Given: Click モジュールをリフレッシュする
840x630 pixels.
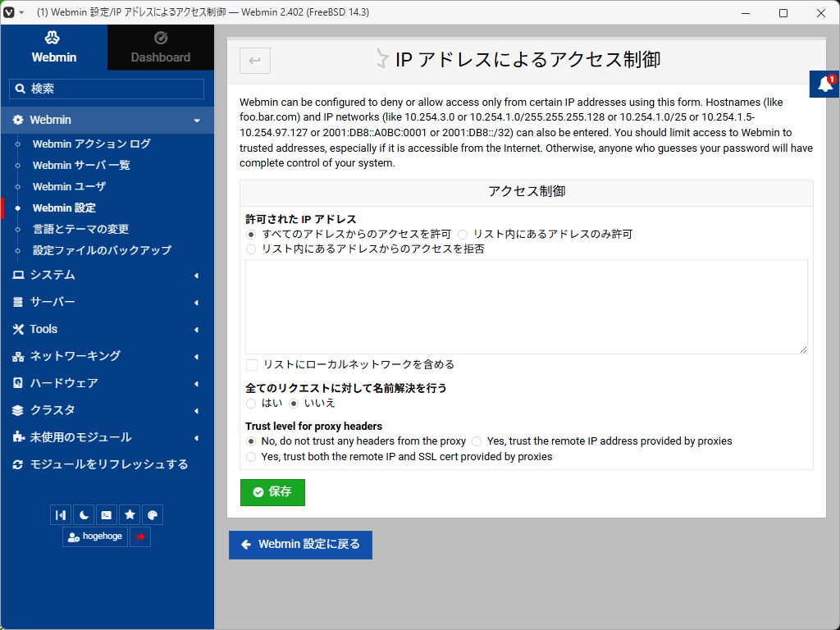Looking at the screenshot, I should point(107,464).
